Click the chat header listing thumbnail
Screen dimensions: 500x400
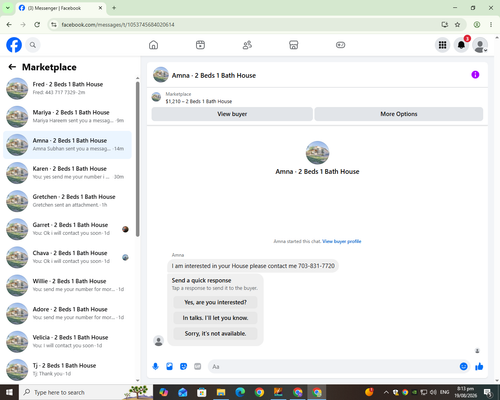[161, 75]
